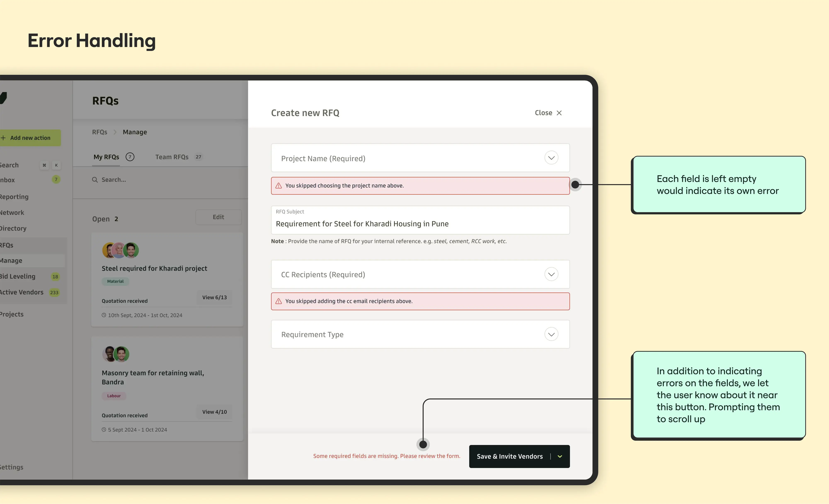Screen dimensions: 829x504
Task: Click the Add new action button
Action: pos(30,138)
